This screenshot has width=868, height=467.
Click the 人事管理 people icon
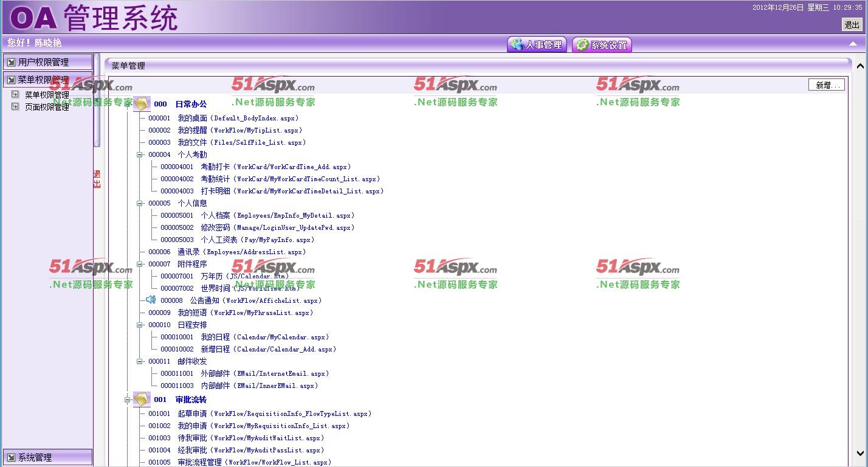[517, 44]
